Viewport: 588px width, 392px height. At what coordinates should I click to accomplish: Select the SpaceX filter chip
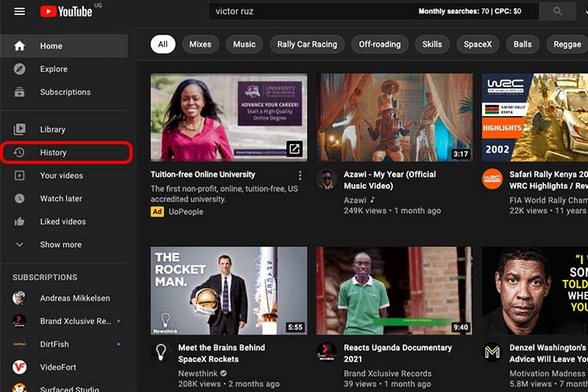477,44
